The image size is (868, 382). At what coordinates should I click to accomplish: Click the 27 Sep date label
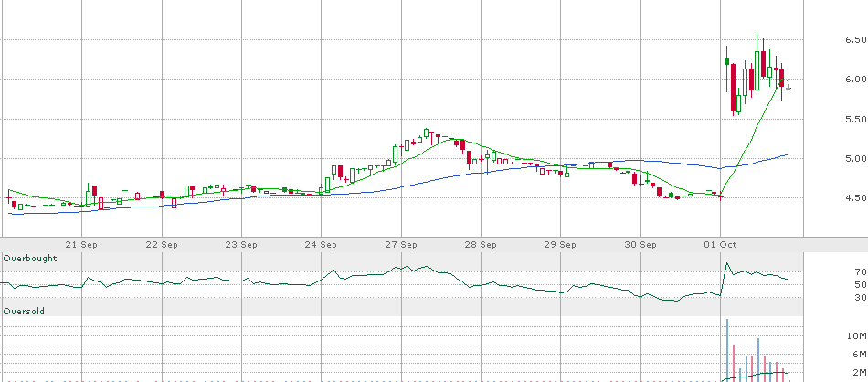click(401, 245)
